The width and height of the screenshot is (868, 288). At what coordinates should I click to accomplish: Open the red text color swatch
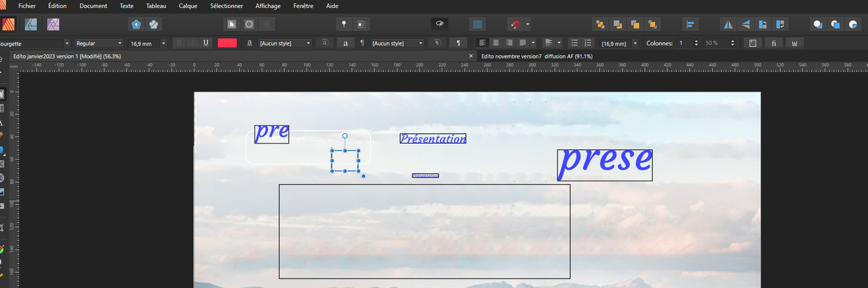[x=227, y=43]
